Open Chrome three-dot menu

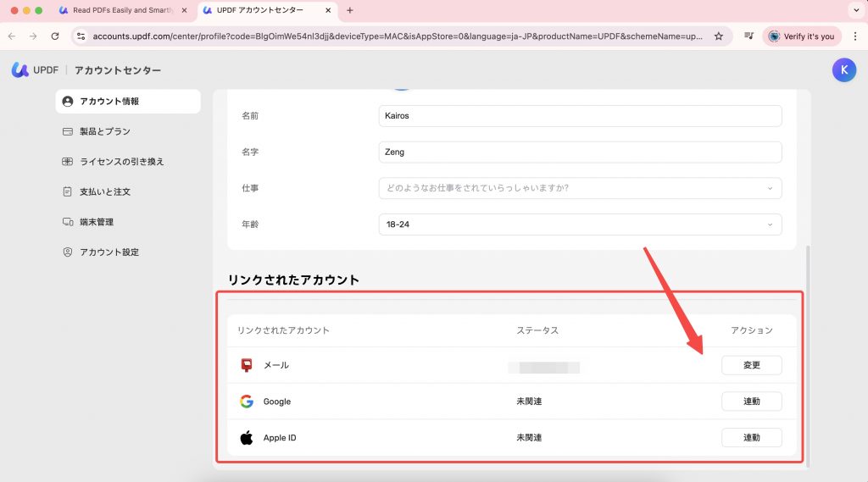coord(855,36)
